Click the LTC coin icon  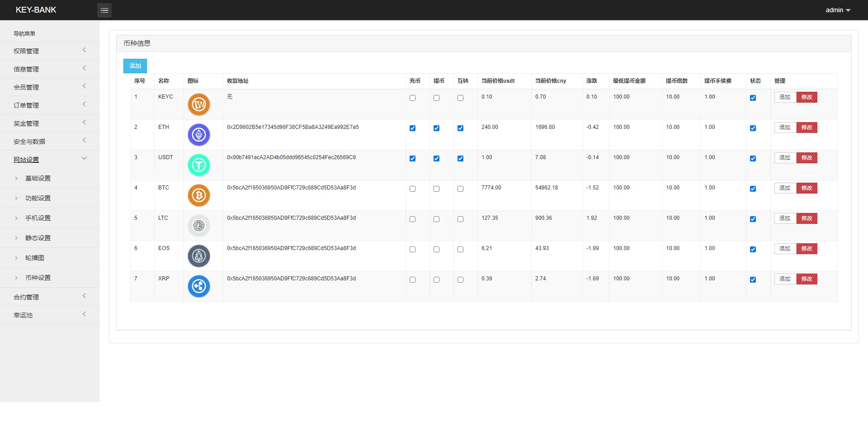pos(199,226)
